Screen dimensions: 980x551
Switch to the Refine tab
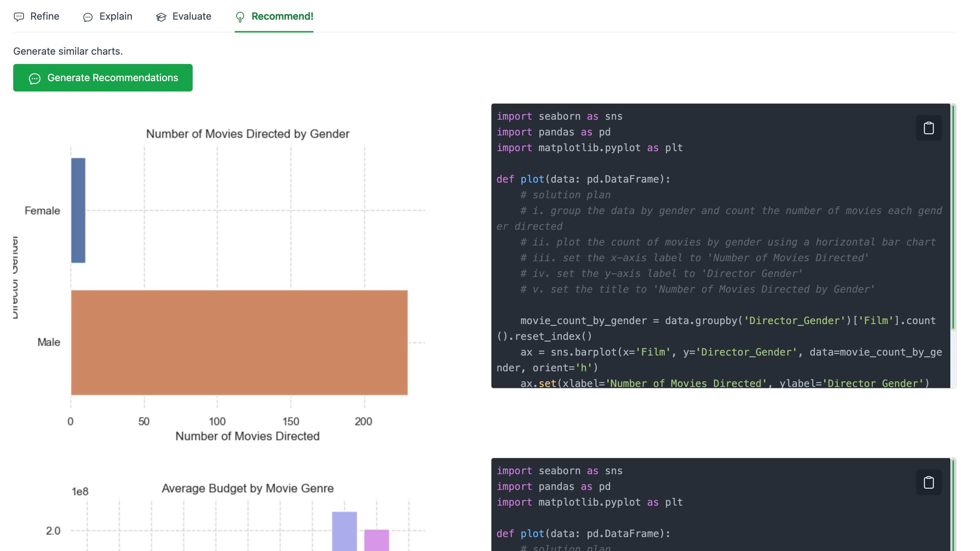coord(45,16)
